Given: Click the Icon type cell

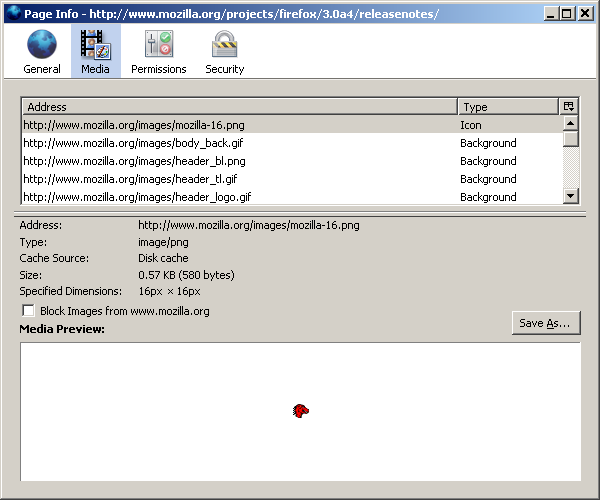Looking at the screenshot, I should point(471,125).
